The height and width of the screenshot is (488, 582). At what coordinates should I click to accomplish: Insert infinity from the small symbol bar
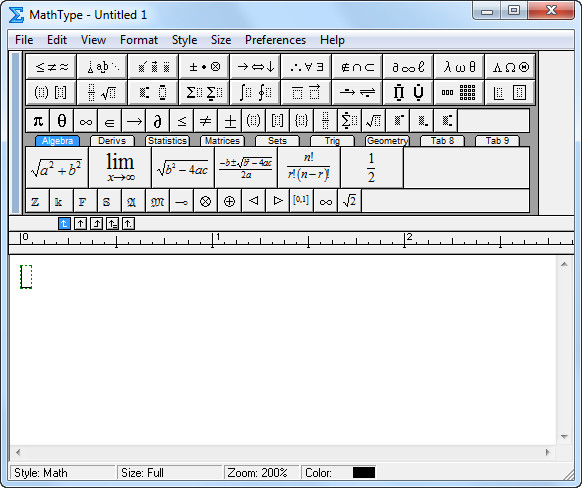(86, 121)
